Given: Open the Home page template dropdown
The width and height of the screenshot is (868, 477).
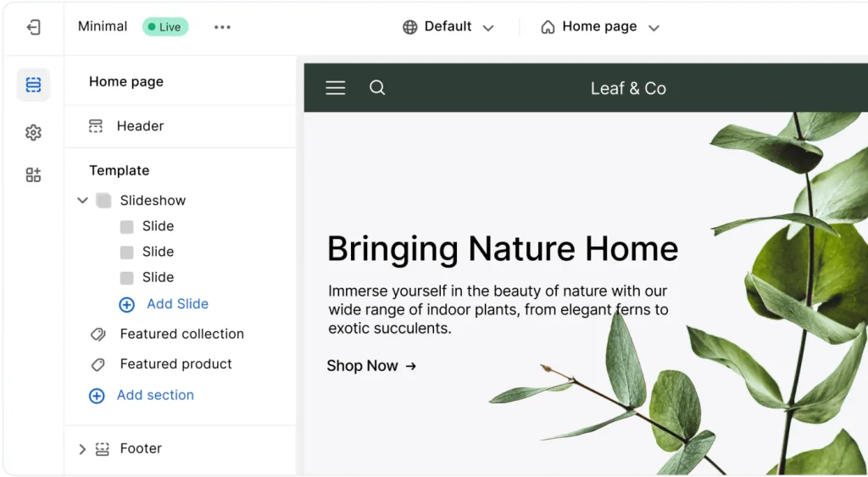Looking at the screenshot, I should pos(599,27).
